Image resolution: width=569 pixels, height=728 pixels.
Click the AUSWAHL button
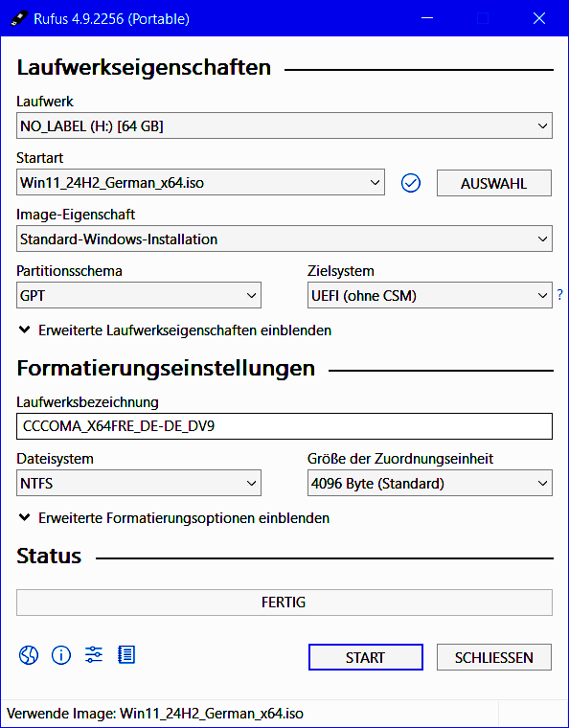(494, 183)
